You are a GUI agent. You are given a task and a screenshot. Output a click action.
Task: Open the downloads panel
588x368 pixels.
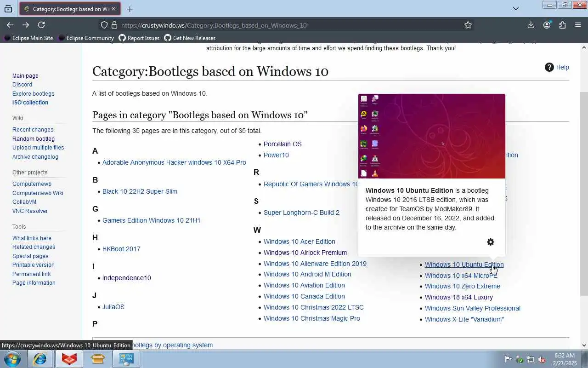(x=531, y=25)
